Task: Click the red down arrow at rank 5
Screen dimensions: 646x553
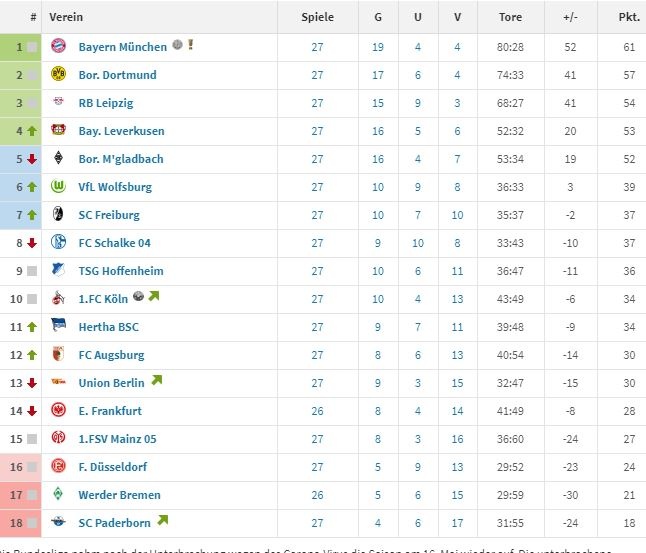Action: 32,159
